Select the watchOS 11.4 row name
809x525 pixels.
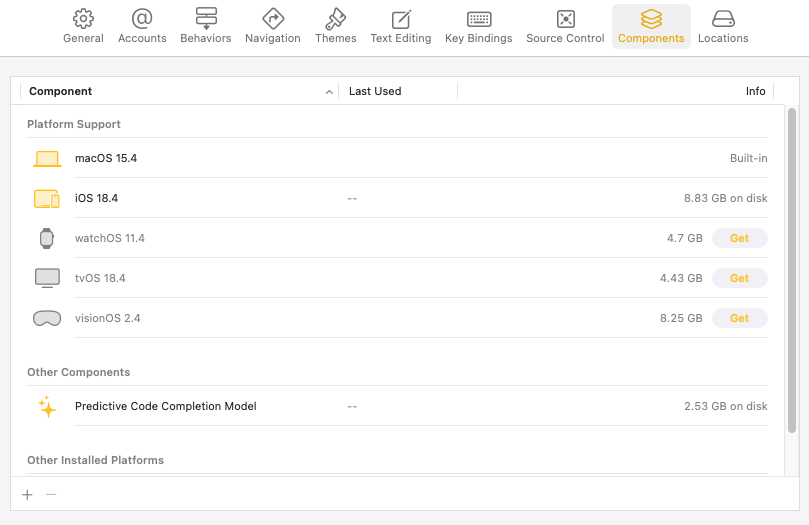[x=110, y=238]
